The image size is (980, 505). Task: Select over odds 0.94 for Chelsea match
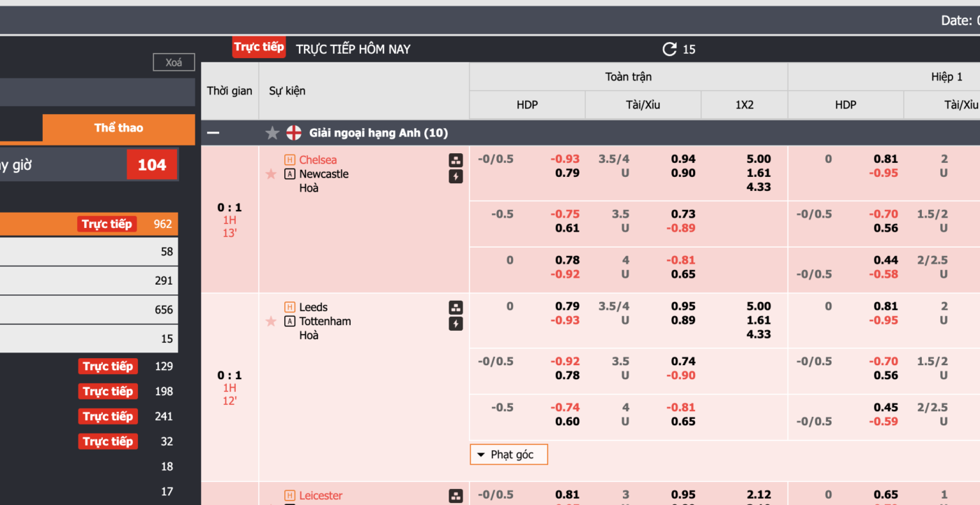[x=683, y=159]
